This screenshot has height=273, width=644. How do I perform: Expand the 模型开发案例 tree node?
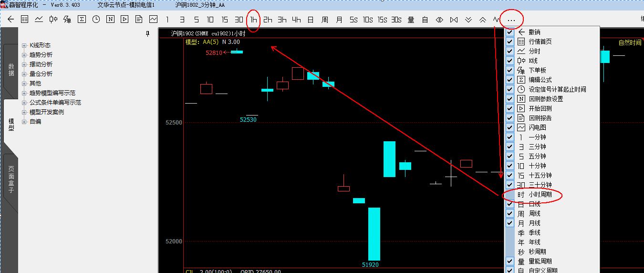(x=24, y=112)
